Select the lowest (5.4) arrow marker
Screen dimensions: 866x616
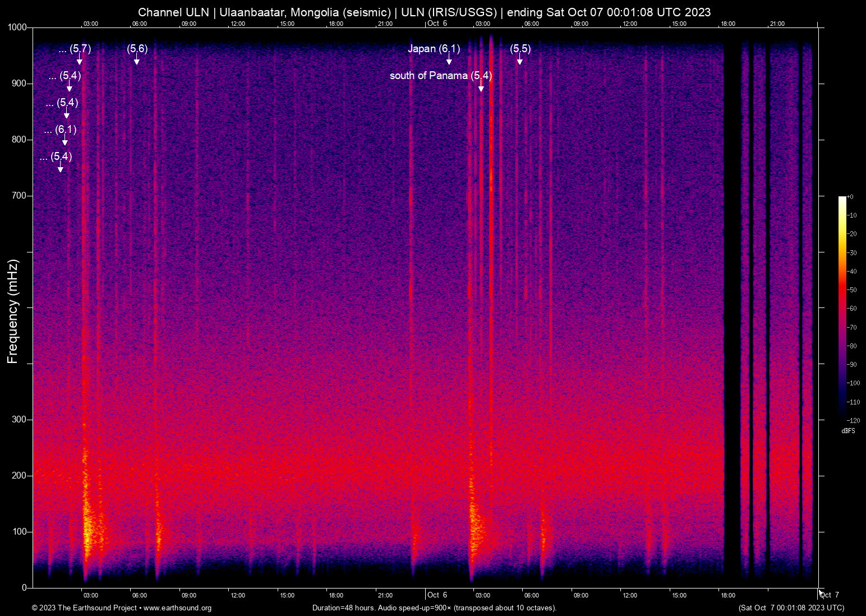pyautogui.click(x=62, y=168)
